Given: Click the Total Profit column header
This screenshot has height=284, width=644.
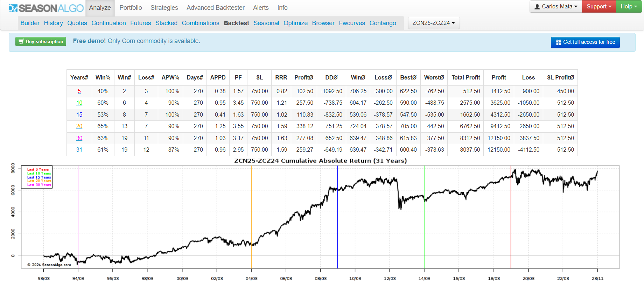Looking at the screenshot, I should [x=465, y=77].
